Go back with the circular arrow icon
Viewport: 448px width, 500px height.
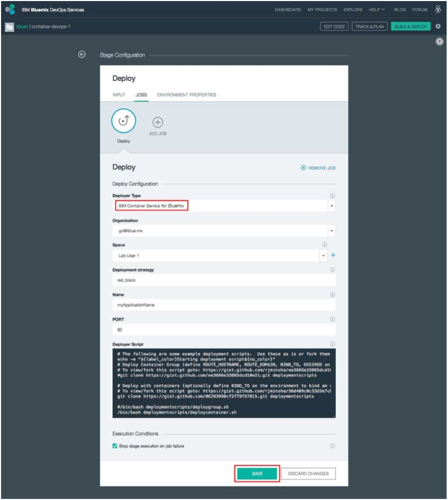pyautogui.click(x=82, y=54)
